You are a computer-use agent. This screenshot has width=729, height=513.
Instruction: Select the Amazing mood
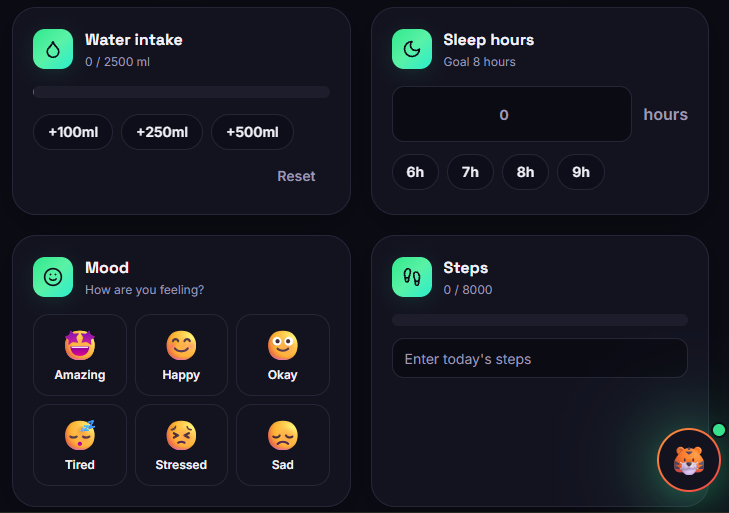[x=80, y=355]
